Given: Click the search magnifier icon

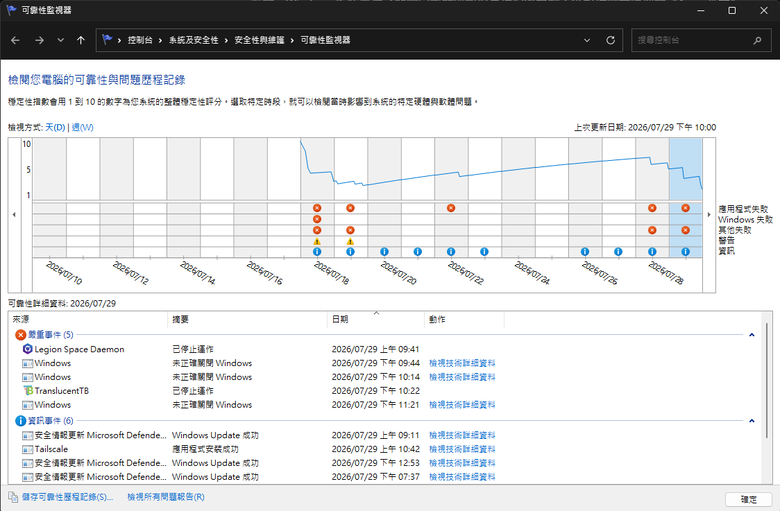Looking at the screenshot, I should 757,40.
